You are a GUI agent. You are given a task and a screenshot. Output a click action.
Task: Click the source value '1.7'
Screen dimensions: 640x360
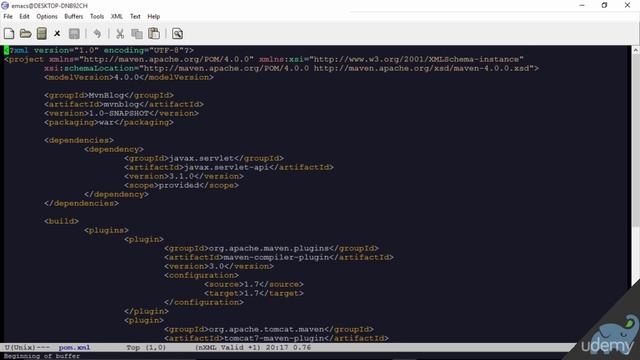point(251,284)
